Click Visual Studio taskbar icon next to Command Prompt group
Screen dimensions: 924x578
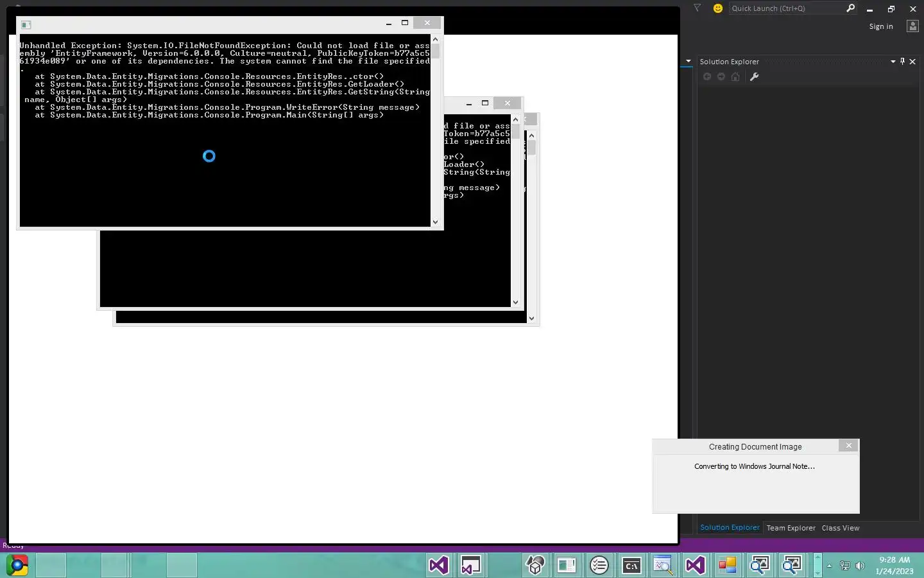695,565
